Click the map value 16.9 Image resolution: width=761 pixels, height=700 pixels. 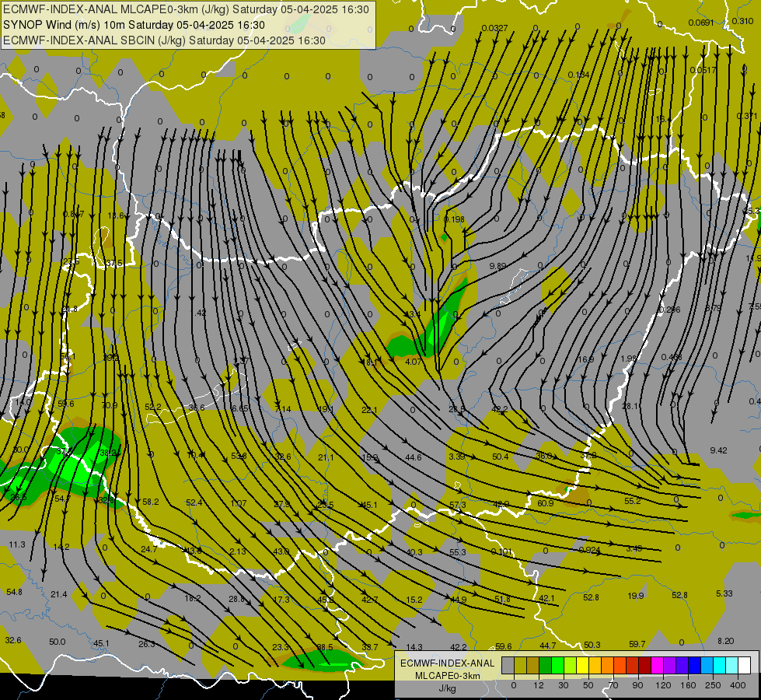[x=586, y=359]
